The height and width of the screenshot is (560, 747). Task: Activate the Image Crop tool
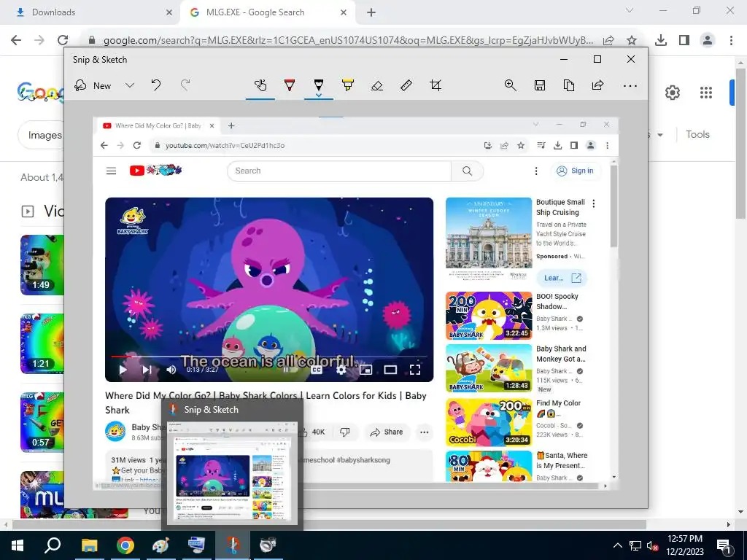coord(435,86)
